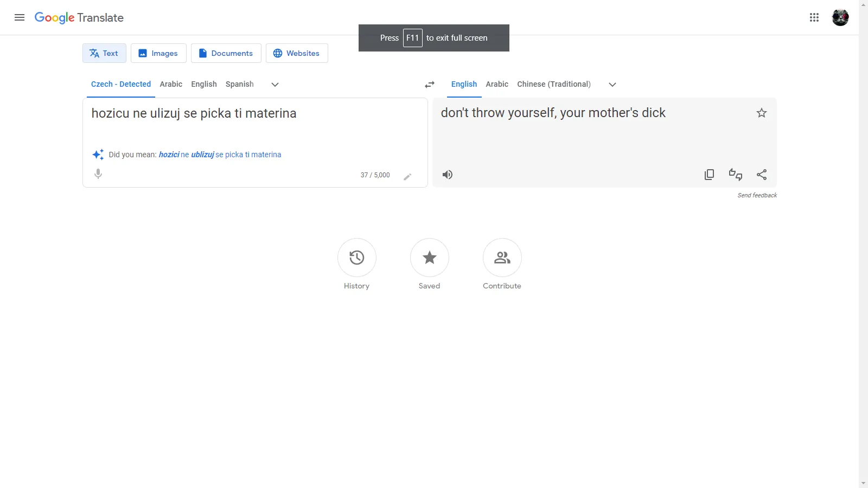Save translation with the star icon
This screenshot has height=488, width=868.
click(762, 113)
